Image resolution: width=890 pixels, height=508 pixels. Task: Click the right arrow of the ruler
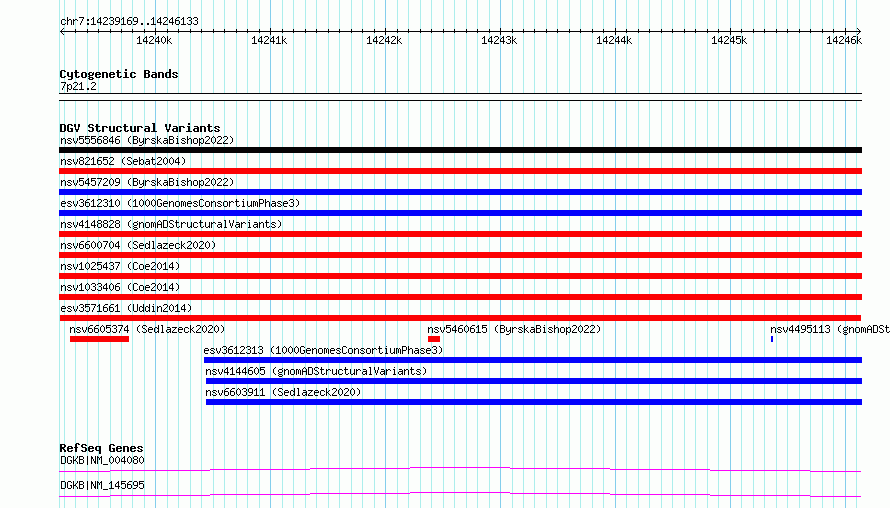pyautogui.click(x=859, y=31)
